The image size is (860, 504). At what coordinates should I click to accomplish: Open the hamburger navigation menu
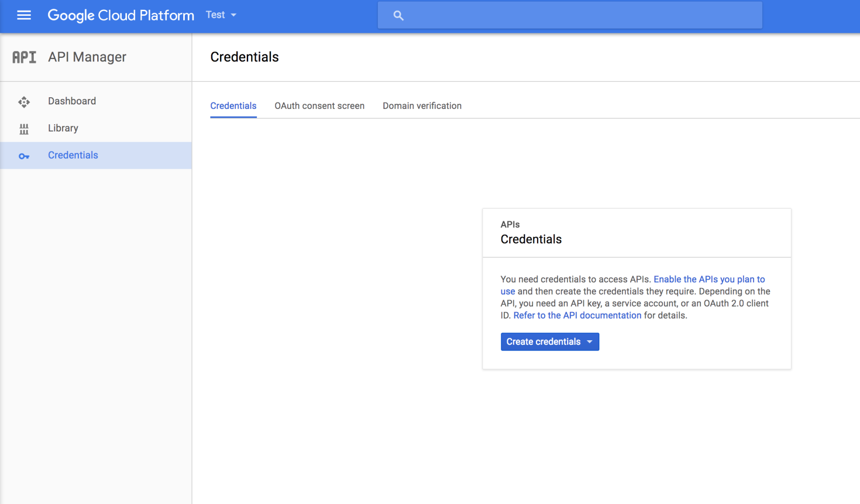click(24, 15)
